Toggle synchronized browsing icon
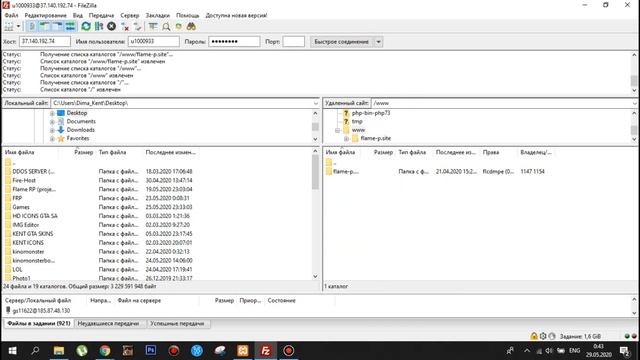Image resolution: width=640 pixels, height=360 pixels. coord(179,27)
